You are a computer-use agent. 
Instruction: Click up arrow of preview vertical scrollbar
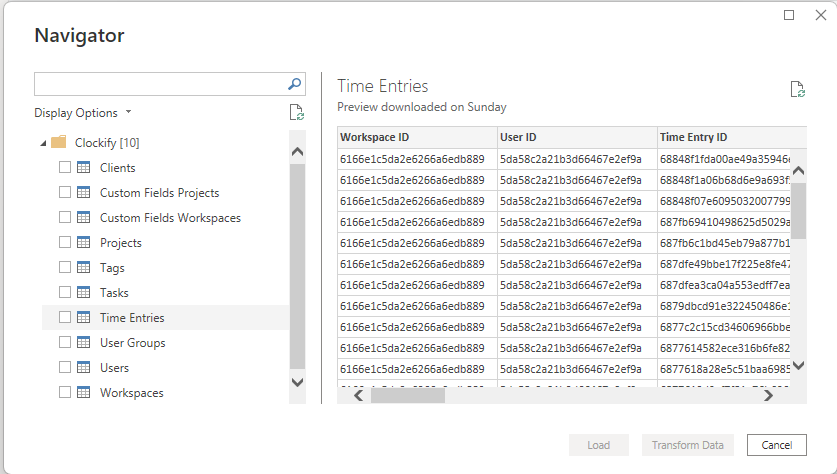click(x=799, y=171)
